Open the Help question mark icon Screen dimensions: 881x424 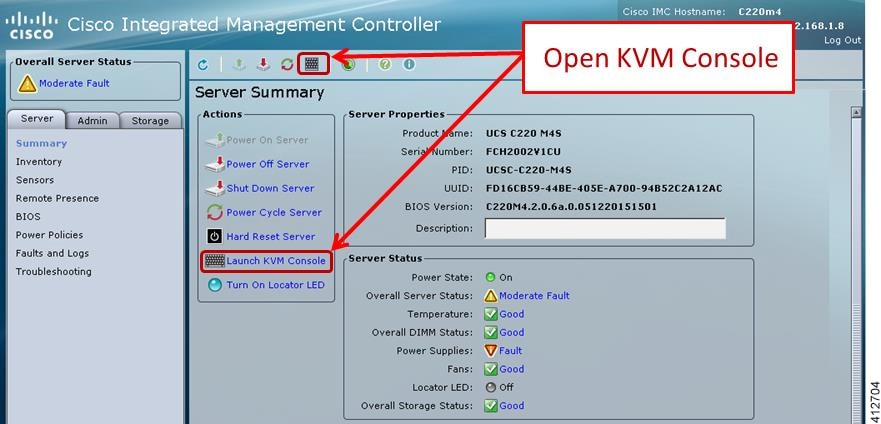coord(384,65)
